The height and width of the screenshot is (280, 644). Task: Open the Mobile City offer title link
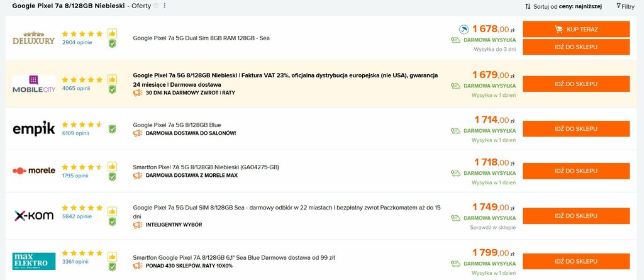(286, 80)
